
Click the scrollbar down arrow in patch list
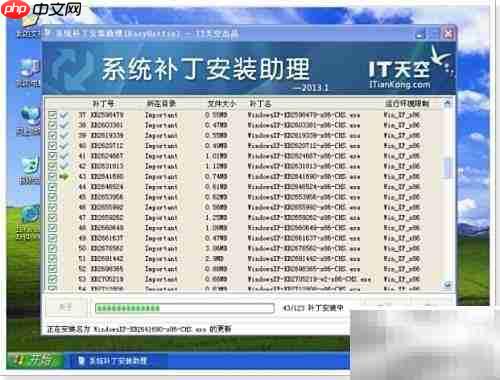click(x=447, y=284)
